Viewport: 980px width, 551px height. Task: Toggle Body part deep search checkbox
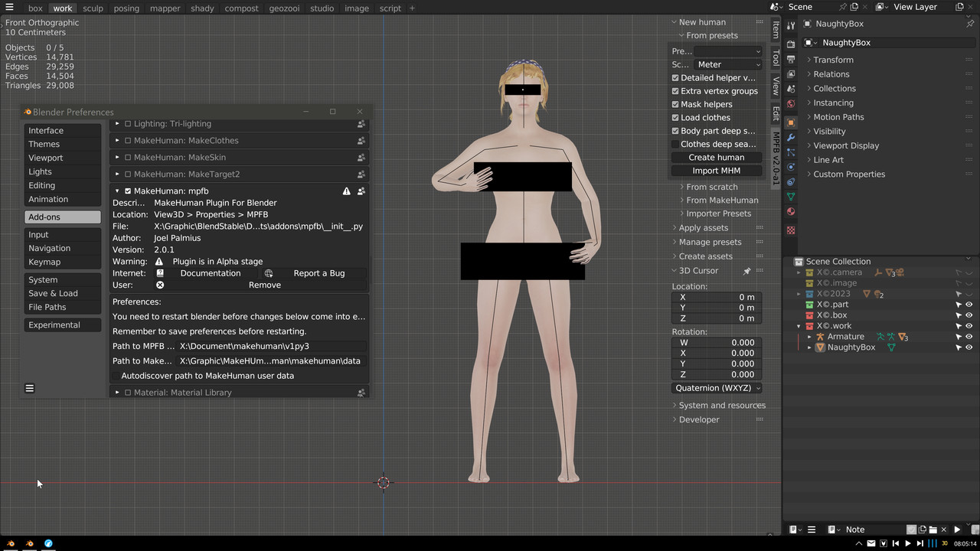[x=675, y=131]
